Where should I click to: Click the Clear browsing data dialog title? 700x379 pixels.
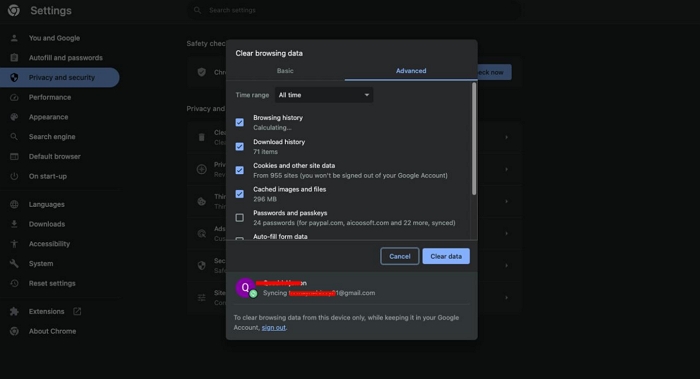269,53
